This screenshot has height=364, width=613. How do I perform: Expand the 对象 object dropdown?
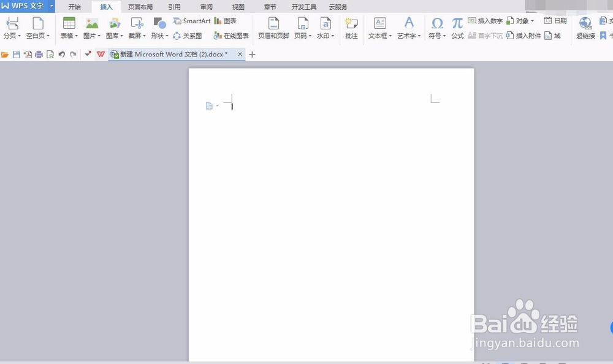[532, 21]
